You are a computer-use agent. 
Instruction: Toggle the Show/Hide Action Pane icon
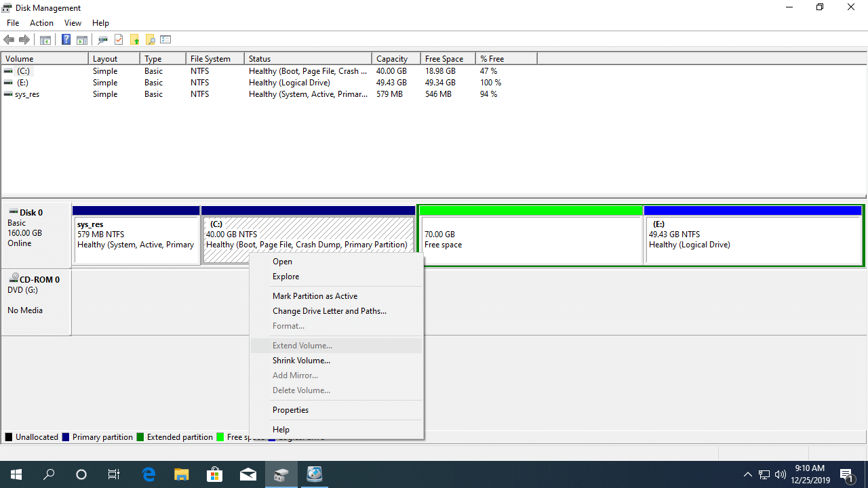(x=82, y=40)
